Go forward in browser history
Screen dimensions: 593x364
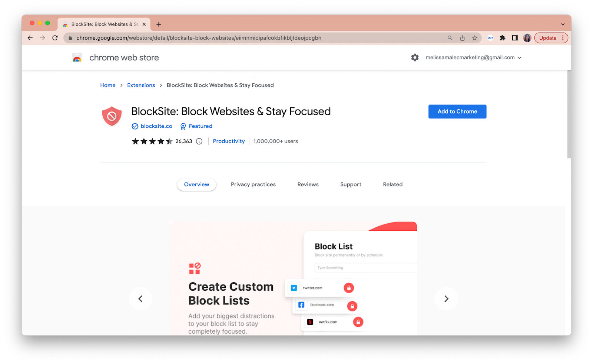43,38
